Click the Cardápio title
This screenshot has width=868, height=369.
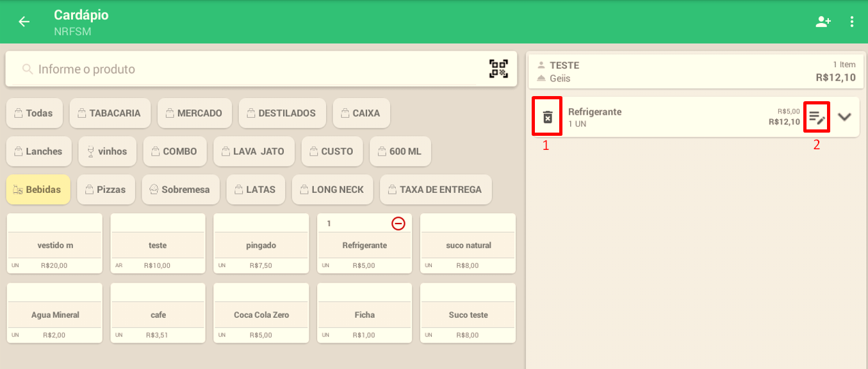click(81, 15)
